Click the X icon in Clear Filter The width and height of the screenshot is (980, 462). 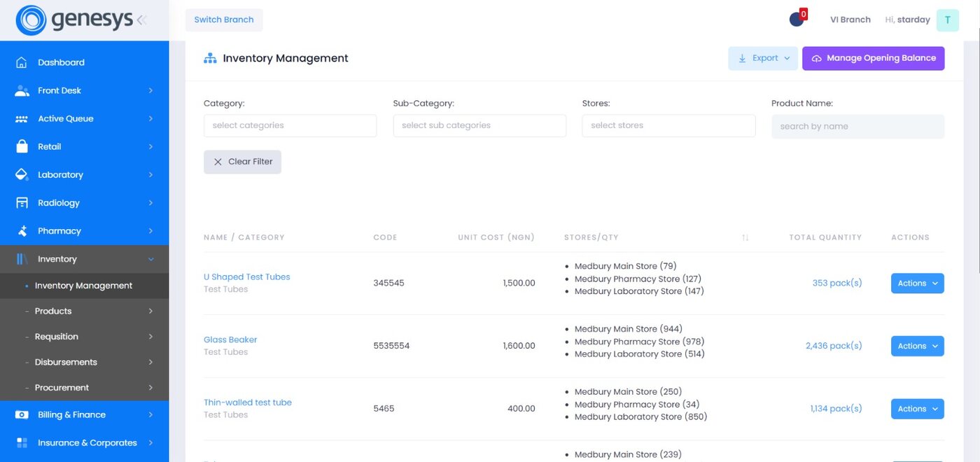(218, 162)
